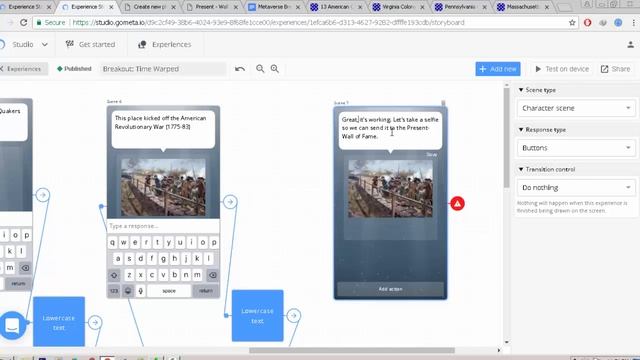Select the battle painting in Scene 7
The height and width of the screenshot is (360, 640).
390,188
